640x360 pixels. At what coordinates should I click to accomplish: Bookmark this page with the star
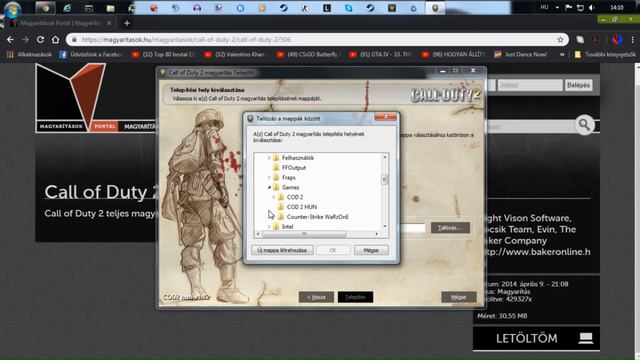(x=560, y=40)
